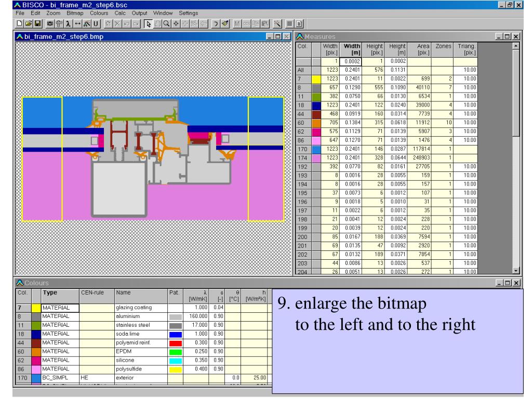Click the 'soda lime' name cell
This screenshot has height=399, width=532.
click(141, 334)
